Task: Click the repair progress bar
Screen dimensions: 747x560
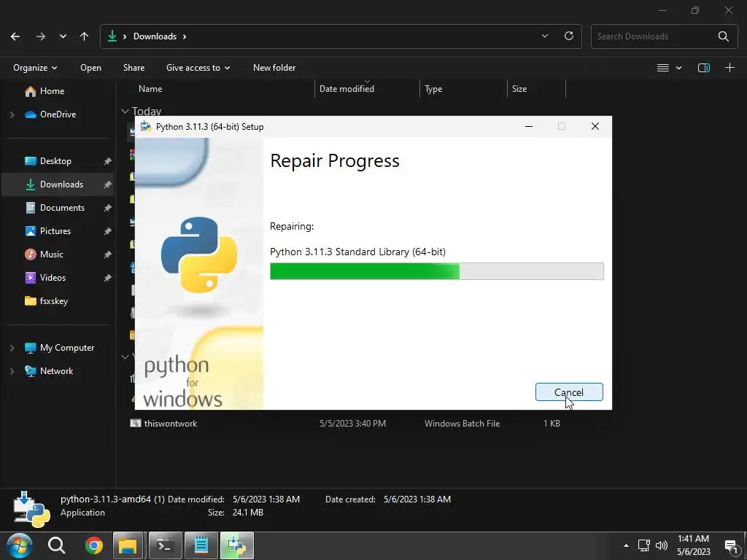Action: (436, 271)
